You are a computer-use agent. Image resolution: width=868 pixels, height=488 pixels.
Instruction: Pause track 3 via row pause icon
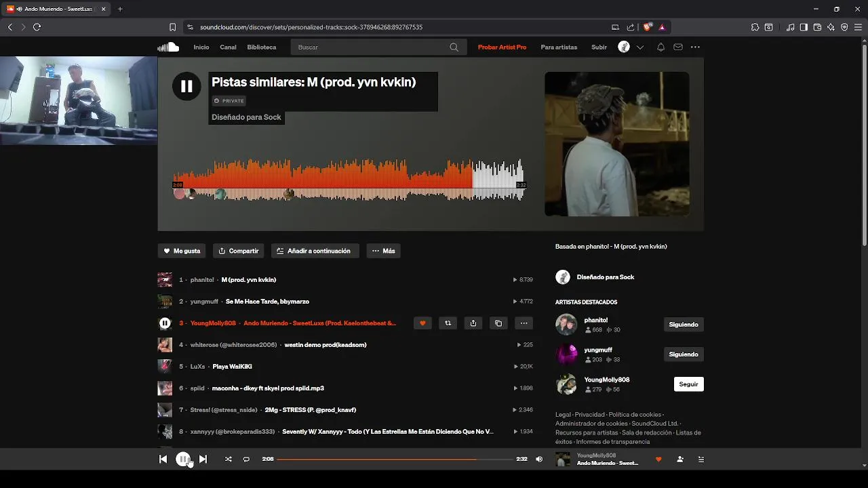[x=165, y=323]
